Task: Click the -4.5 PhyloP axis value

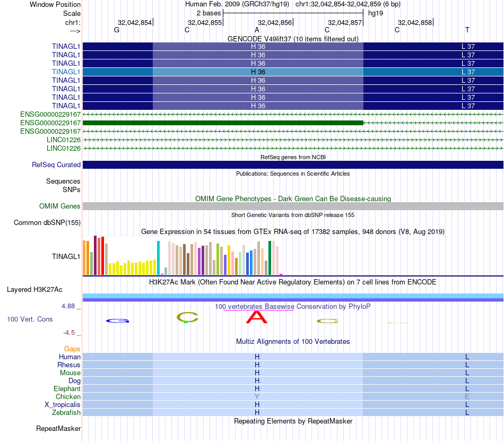Action: coord(69,333)
